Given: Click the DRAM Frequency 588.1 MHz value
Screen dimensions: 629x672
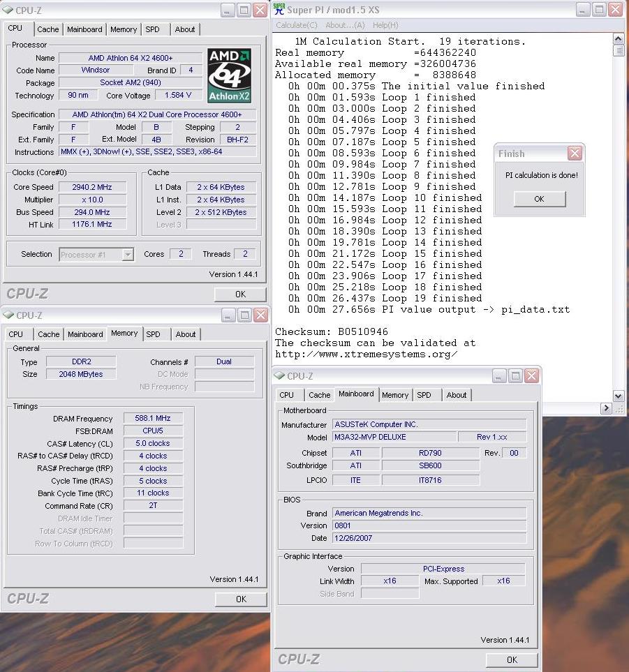Looking at the screenshot, I should 153,418.
